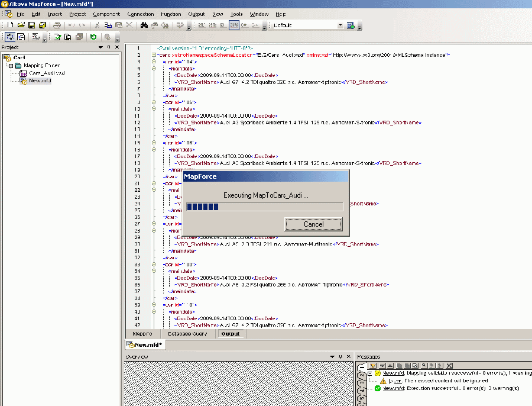The height and width of the screenshot is (406, 532).
Task: Click the Messages filter funnel icon
Action: [x=373, y=366]
